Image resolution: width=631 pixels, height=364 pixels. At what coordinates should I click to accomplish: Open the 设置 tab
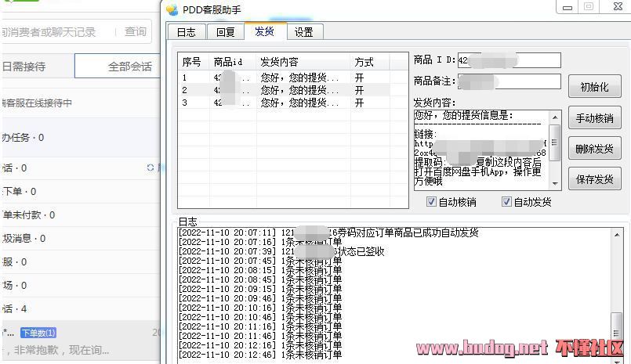point(304,32)
